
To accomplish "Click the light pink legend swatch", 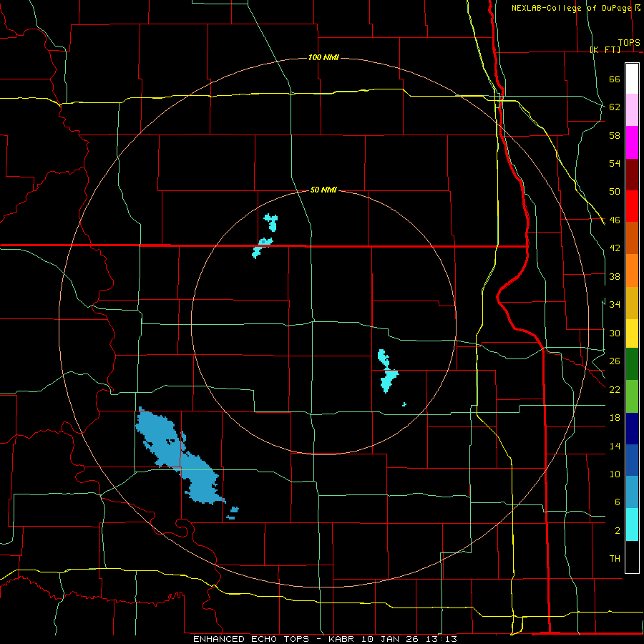I will point(632,109).
